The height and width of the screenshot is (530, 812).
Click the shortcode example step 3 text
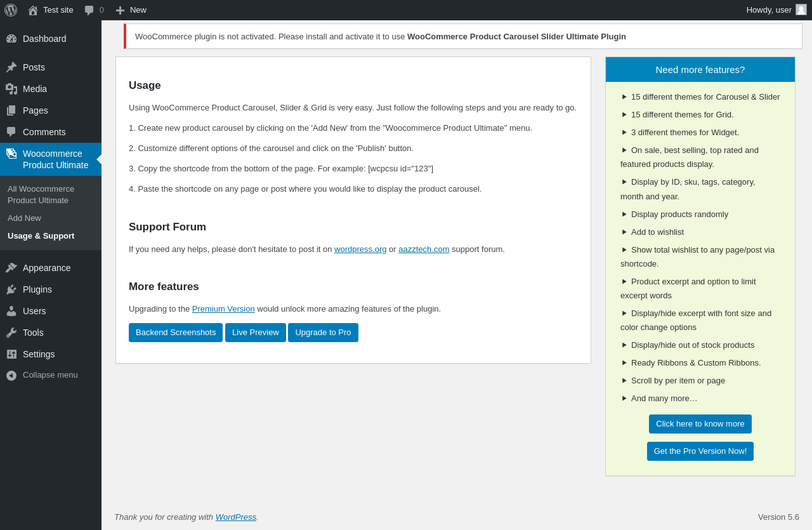click(x=281, y=169)
